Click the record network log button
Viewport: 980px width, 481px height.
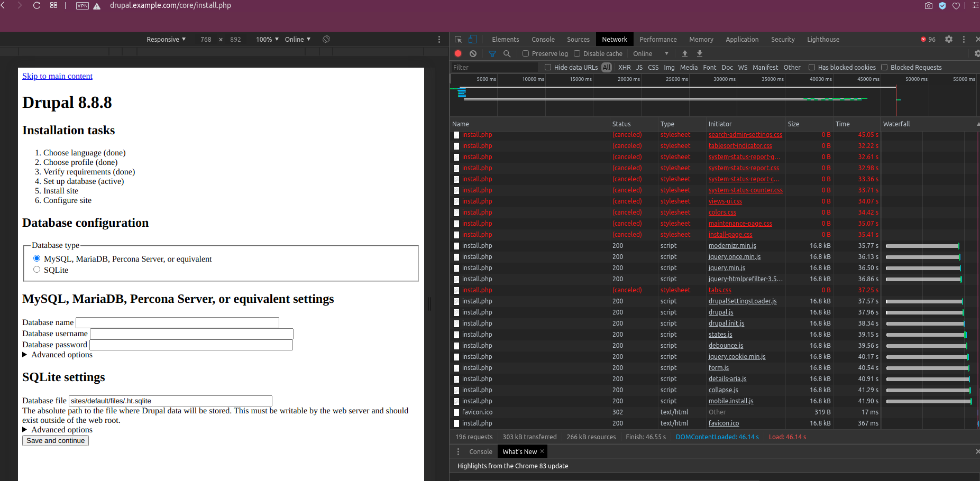click(458, 53)
